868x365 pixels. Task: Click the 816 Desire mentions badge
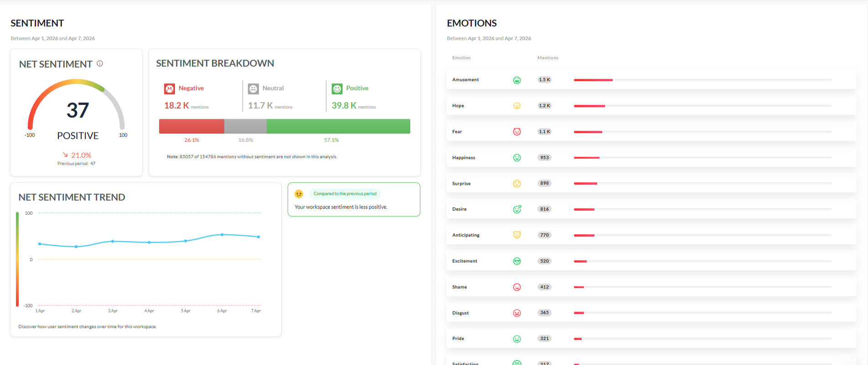(544, 209)
